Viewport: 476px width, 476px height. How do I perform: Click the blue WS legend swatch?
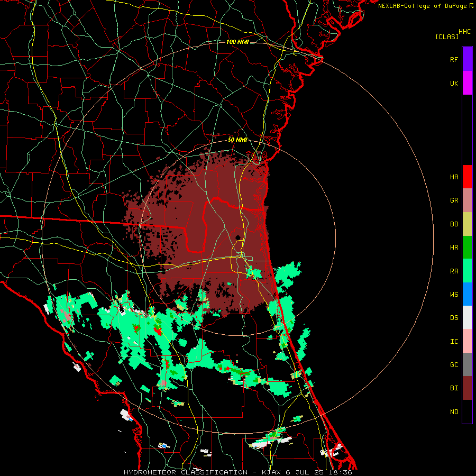pyautogui.click(x=467, y=294)
